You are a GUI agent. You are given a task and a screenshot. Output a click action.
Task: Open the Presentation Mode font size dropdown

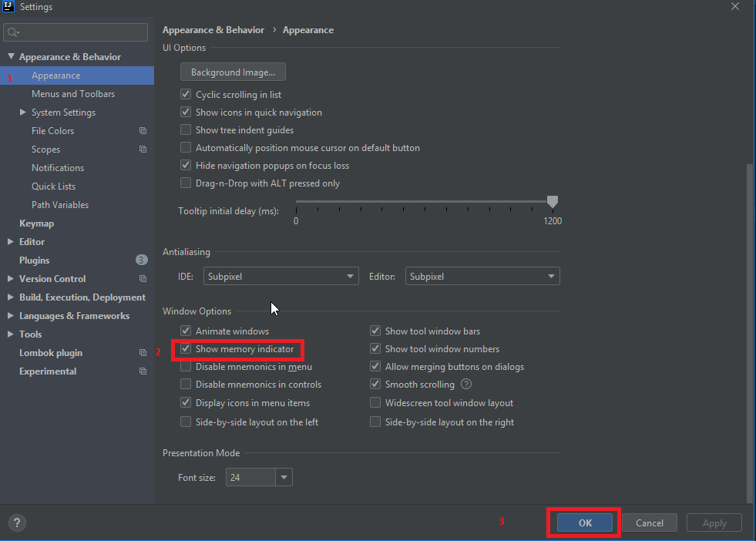[x=283, y=477]
